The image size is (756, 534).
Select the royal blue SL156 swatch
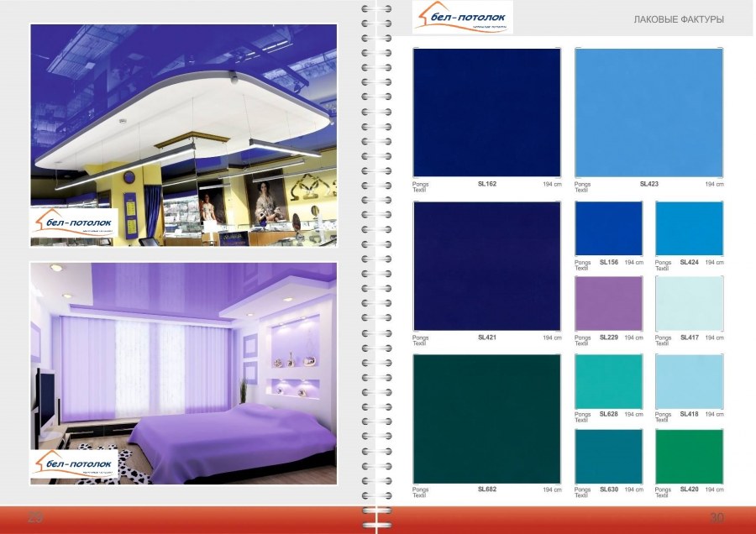[608, 228]
